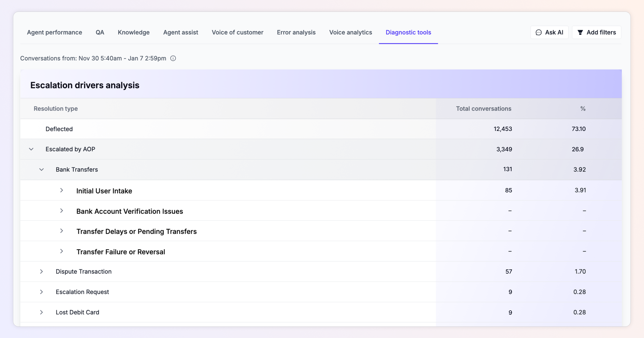Open the Error analysis tab
The width and height of the screenshot is (644, 338).
pos(296,32)
